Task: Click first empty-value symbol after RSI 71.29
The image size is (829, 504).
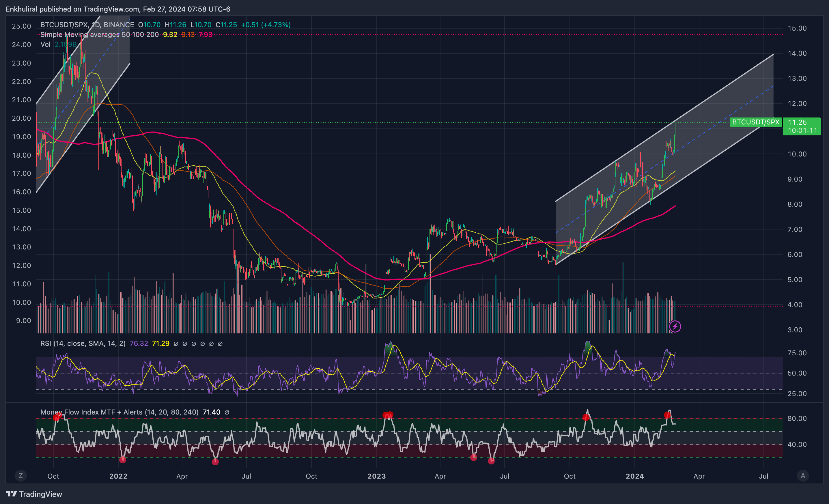Action: tap(176, 344)
